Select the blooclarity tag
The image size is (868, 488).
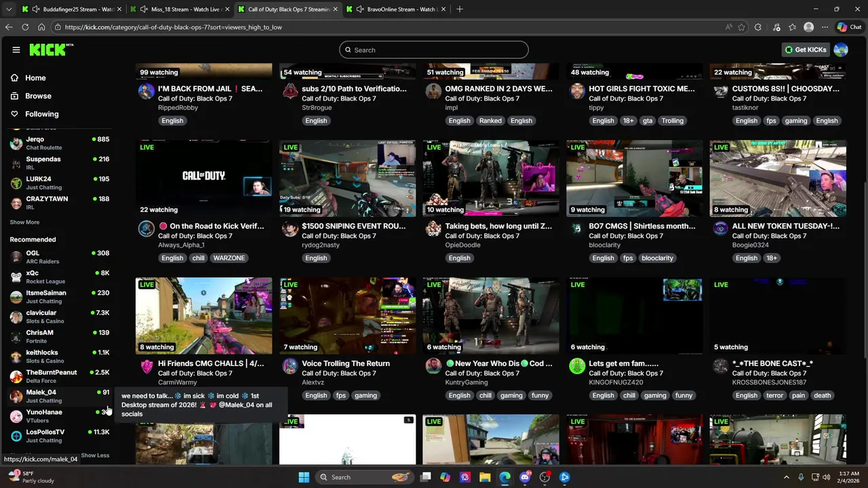(657, 258)
